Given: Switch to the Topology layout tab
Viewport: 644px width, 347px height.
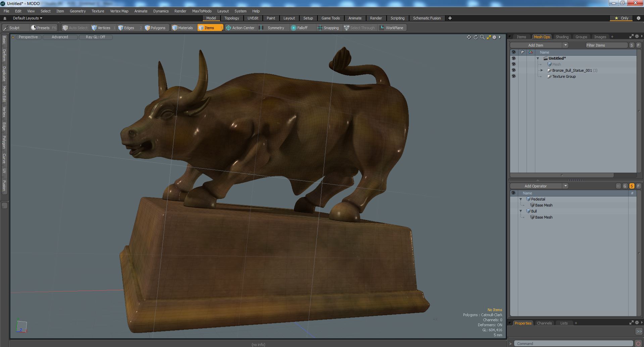Looking at the screenshot, I should [x=232, y=18].
